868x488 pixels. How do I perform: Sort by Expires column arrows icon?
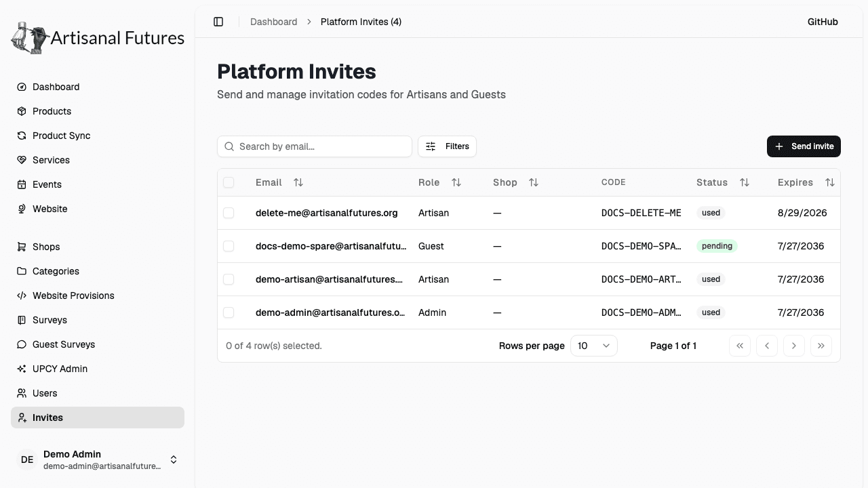pos(830,182)
